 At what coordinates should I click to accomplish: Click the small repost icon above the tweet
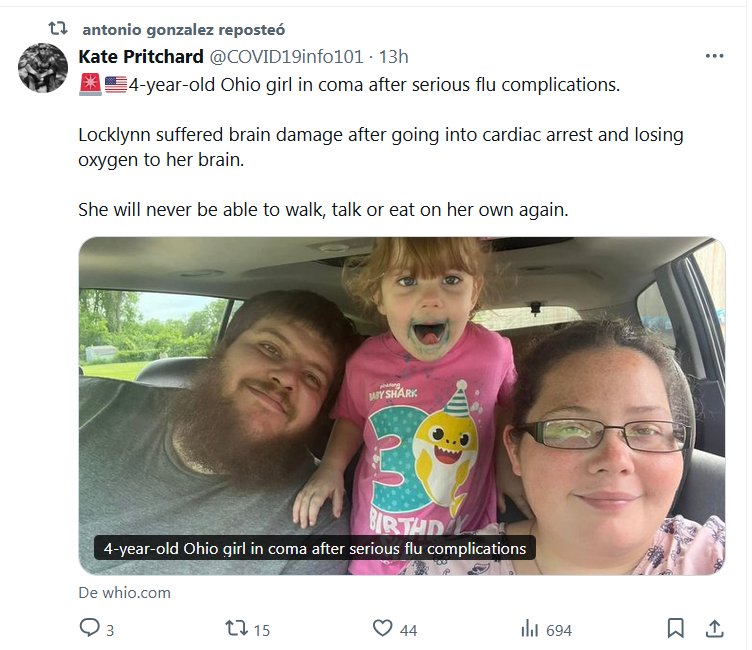tap(58, 29)
